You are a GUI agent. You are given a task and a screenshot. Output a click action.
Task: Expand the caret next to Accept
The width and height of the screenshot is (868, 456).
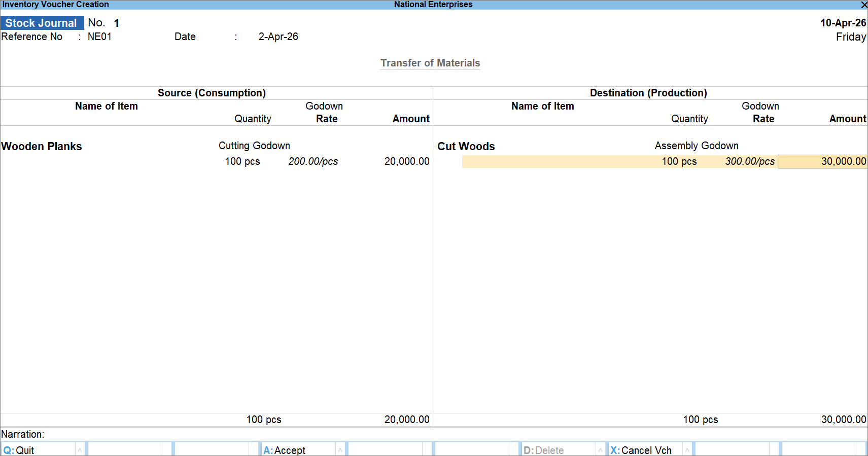coord(340,450)
